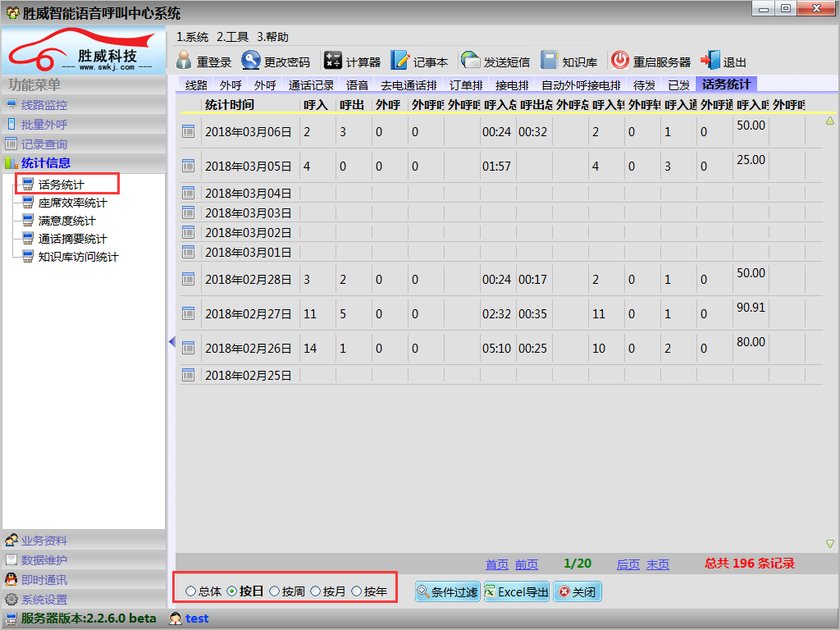Click 发送短信 send SMS icon
840x630 pixels.
pos(471,62)
